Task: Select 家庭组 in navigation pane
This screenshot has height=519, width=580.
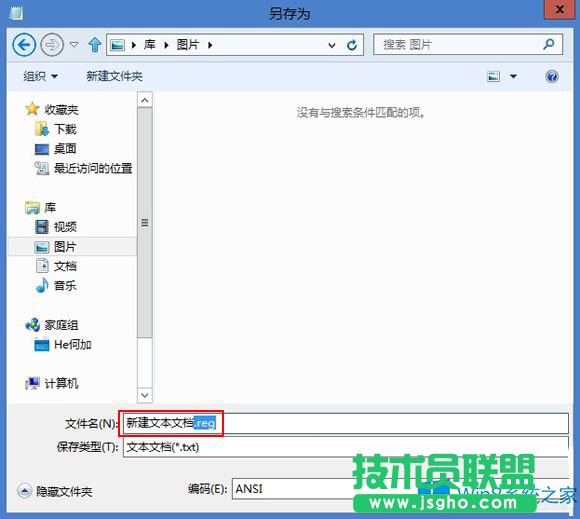Action: [61, 325]
